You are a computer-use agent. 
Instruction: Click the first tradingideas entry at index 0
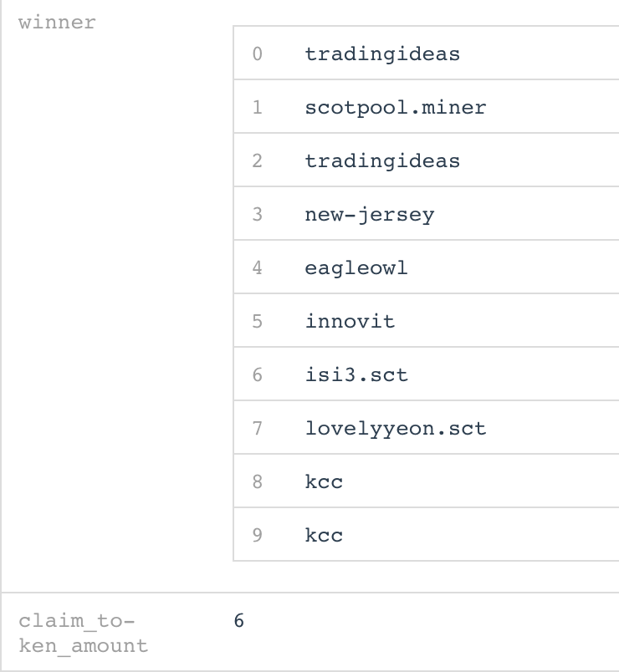pyautogui.click(x=382, y=54)
